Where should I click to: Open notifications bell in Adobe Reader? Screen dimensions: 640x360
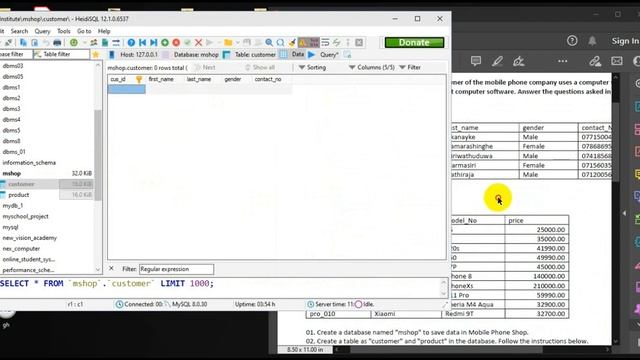(592, 40)
